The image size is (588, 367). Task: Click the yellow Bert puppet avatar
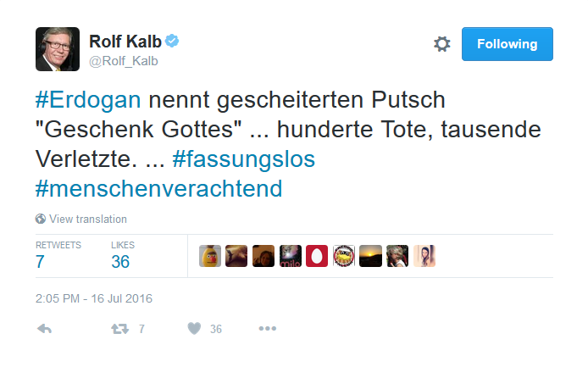[x=210, y=256]
